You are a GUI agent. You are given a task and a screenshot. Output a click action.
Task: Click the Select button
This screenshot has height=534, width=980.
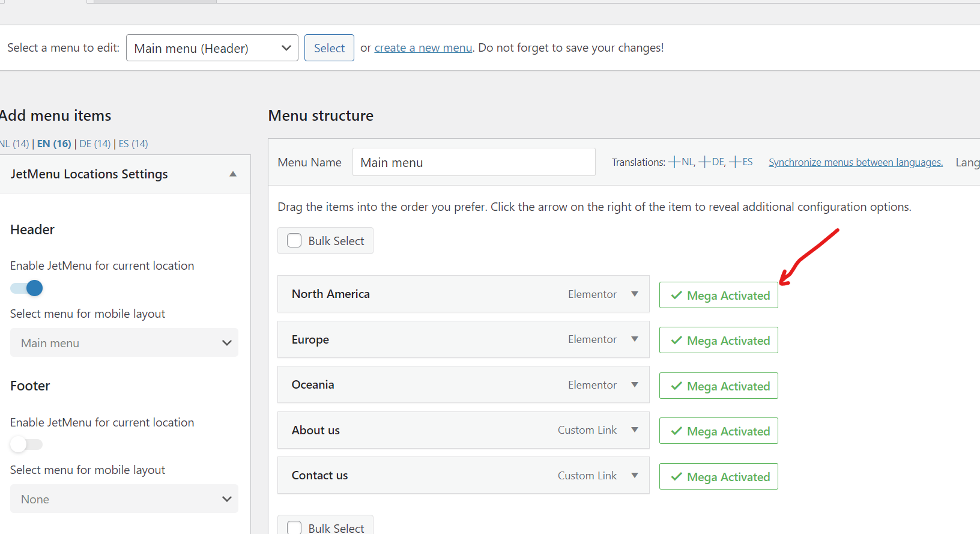[329, 48]
